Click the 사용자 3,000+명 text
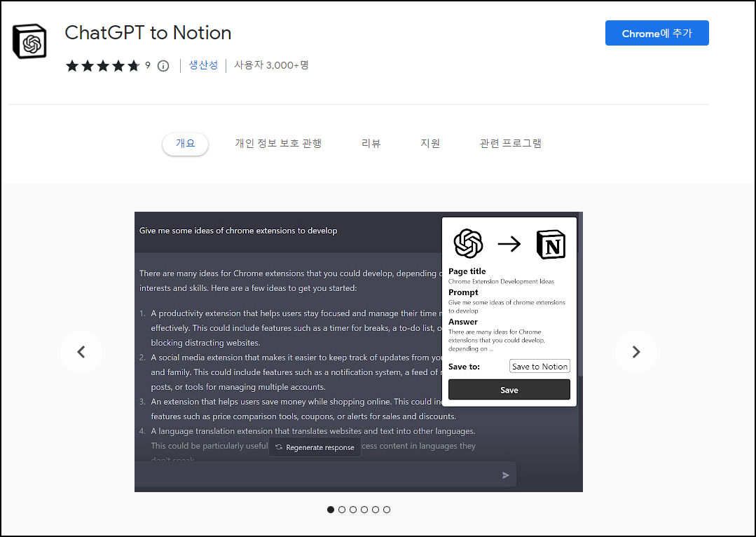The width and height of the screenshot is (756, 537). (271, 65)
